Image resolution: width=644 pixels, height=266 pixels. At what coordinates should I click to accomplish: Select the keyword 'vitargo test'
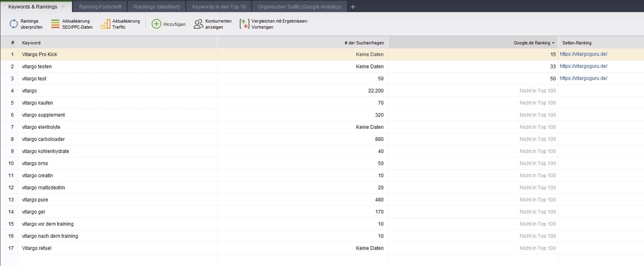click(34, 79)
